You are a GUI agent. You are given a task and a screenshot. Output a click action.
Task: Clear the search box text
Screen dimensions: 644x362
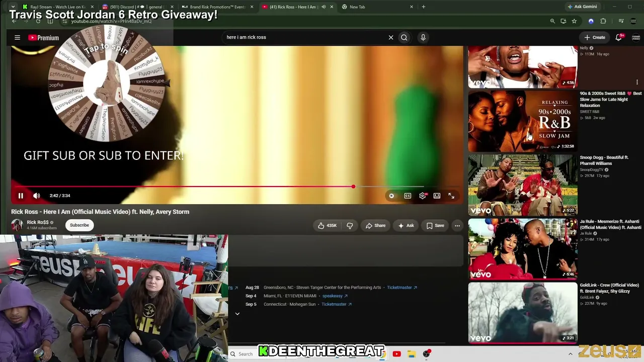[x=391, y=37]
